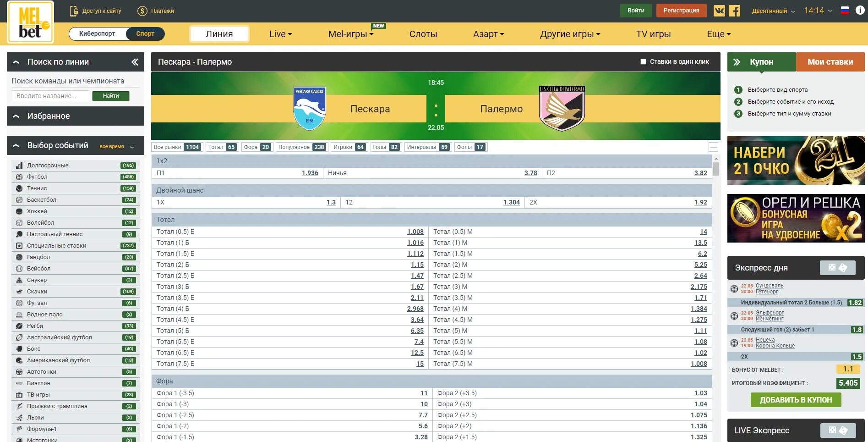The width and height of the screenshot is (868, 442).
Task: Switch toggle to Спорт
Action: tap(145, 33)
